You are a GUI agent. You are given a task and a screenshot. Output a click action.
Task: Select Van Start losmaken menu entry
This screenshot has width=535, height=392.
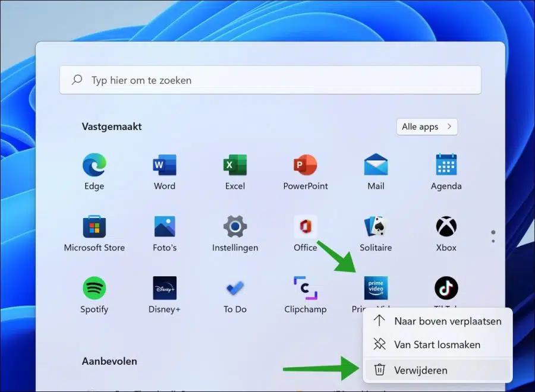pos(438,344)
